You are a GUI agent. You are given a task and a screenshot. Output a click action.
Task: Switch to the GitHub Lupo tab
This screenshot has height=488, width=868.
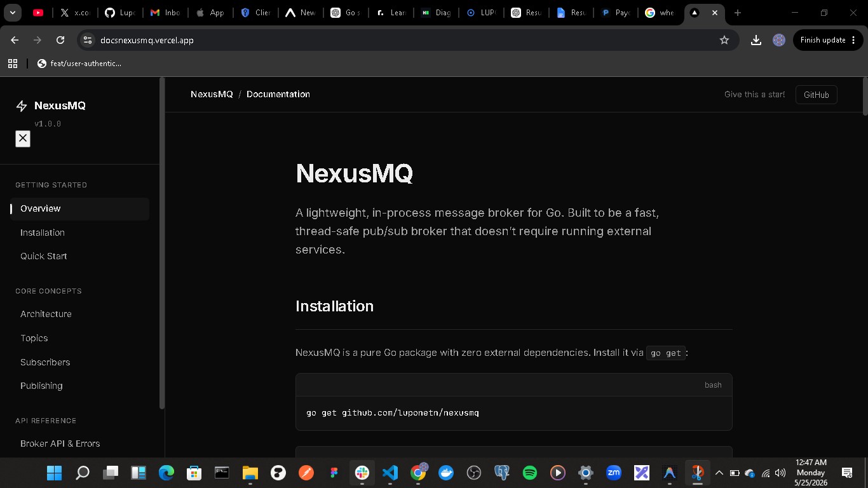coord(119,13)
